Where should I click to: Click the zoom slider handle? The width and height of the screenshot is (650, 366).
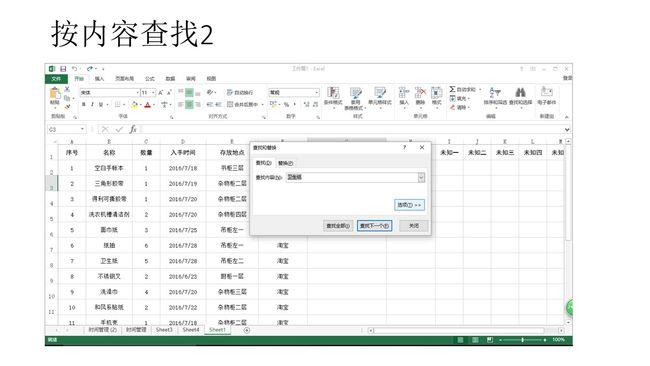(x=522, y=340)
